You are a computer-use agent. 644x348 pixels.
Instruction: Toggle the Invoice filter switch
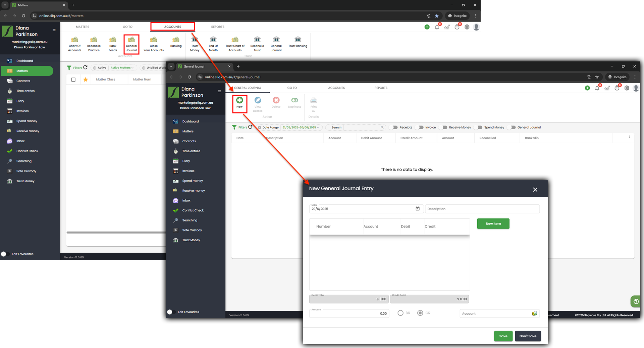(420, 128)
